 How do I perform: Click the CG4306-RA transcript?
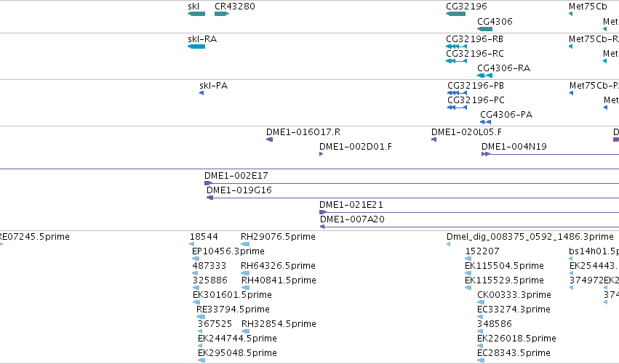[x=484, y=76]
